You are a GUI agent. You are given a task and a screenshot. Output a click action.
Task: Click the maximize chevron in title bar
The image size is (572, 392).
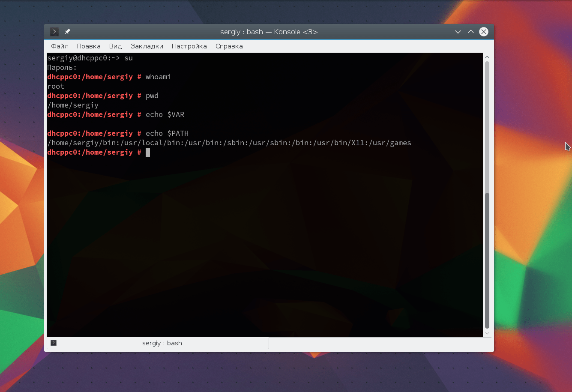[470, 32]
